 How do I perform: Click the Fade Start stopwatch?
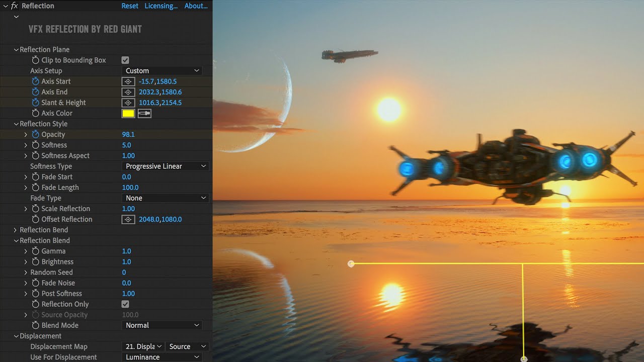coord(35,177)
